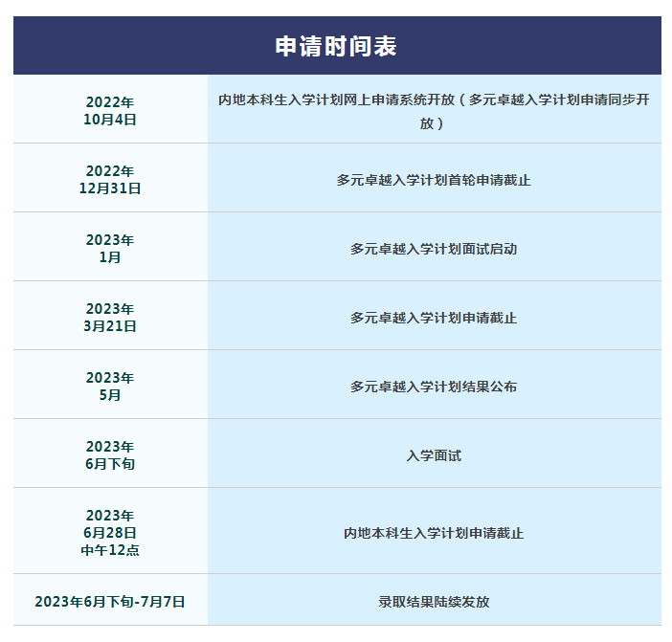This screenshot has width=672, height=642.
Task: Click the 多元卓越入学计划申请截止 entry
Action: (x=434, y=318)
